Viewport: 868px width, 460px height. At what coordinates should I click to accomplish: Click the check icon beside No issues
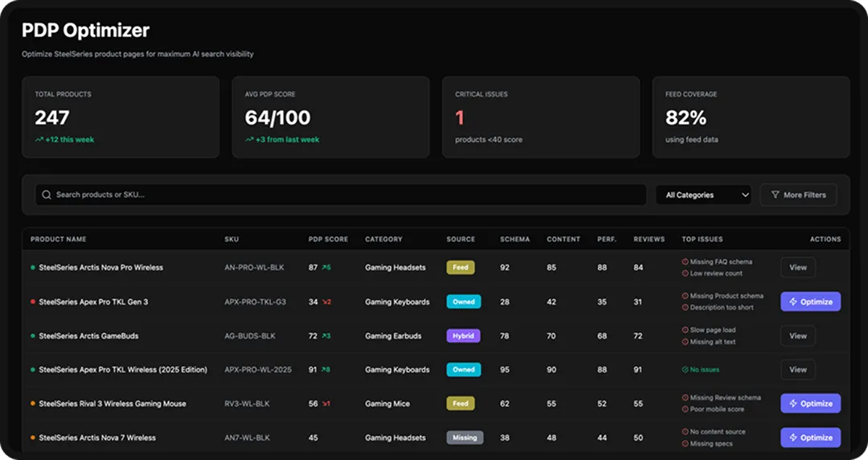686,370
